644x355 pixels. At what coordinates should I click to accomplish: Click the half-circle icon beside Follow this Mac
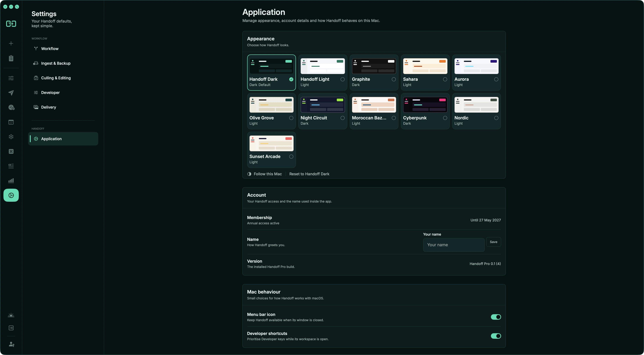click(249, 174)
